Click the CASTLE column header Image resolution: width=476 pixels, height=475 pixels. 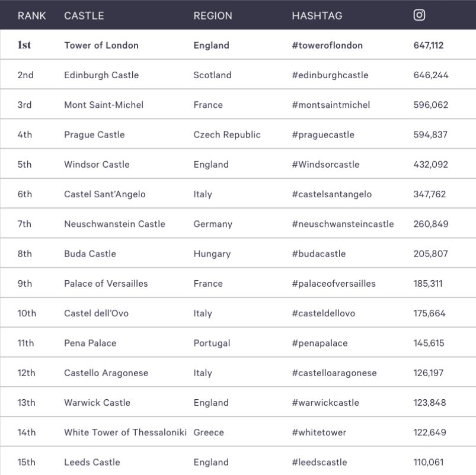pyautogui.click(x=84, y=16)
